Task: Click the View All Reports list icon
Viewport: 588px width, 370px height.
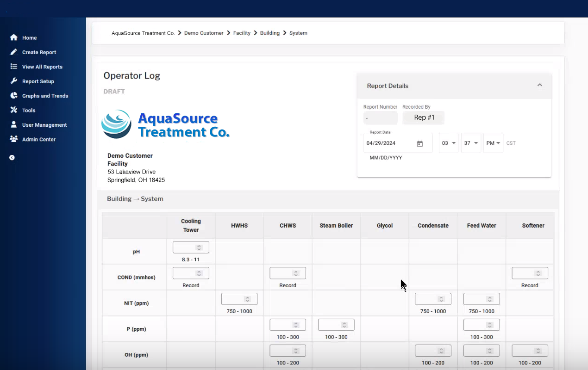Action: point(14,67)
